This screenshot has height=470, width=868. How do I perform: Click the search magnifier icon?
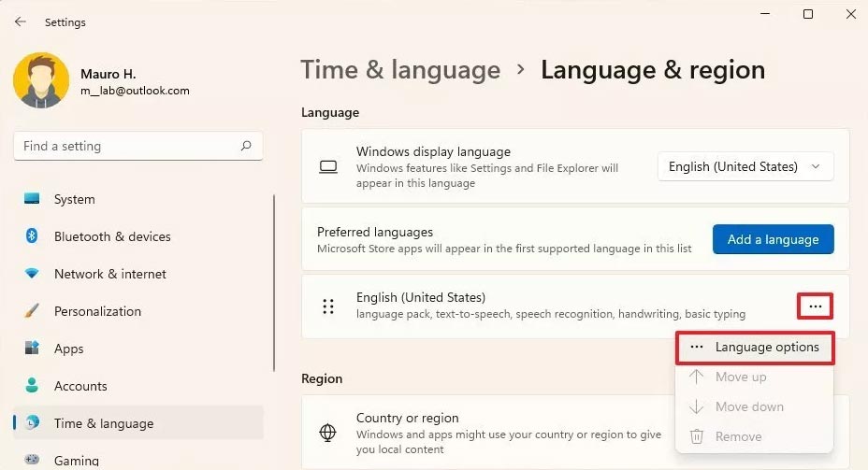pos(246,146)
